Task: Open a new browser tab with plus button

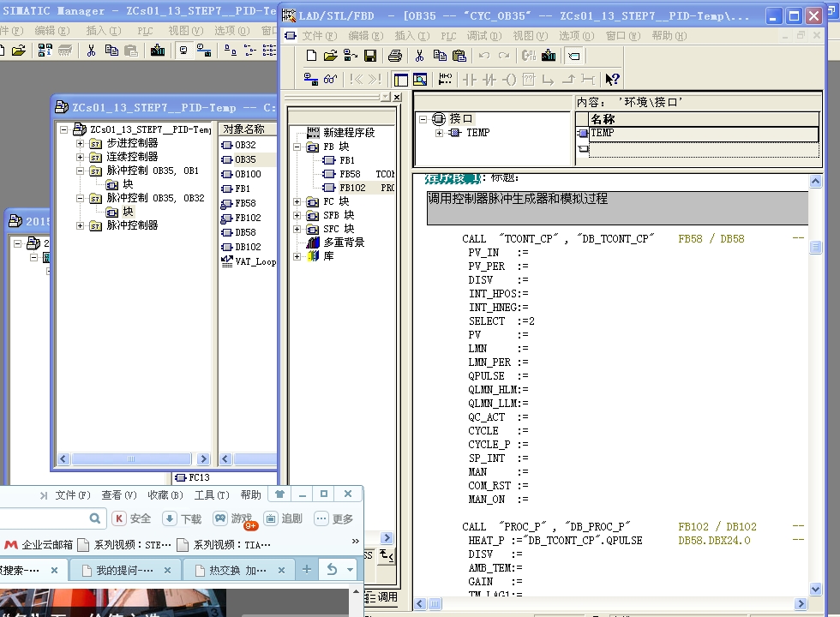Action: coord(307,569)
